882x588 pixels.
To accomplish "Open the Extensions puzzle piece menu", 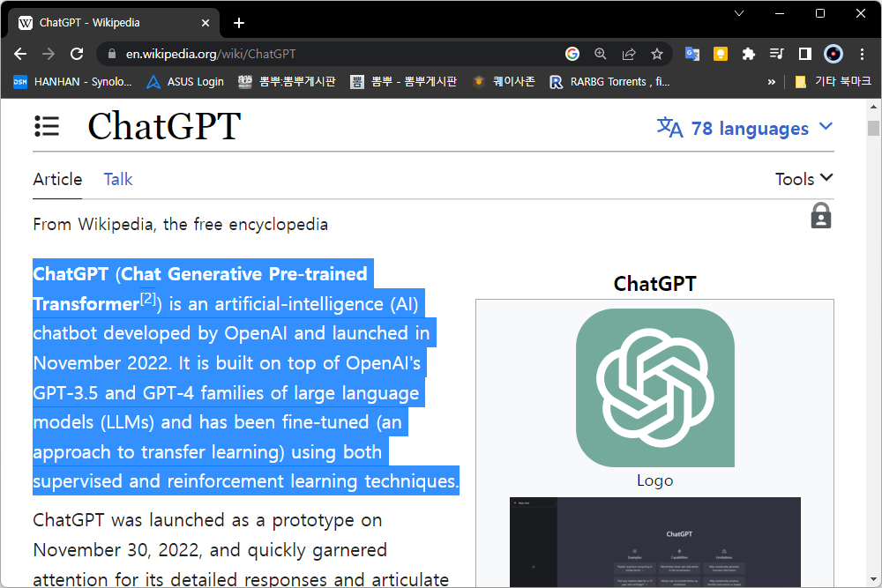I will [748, 54].
